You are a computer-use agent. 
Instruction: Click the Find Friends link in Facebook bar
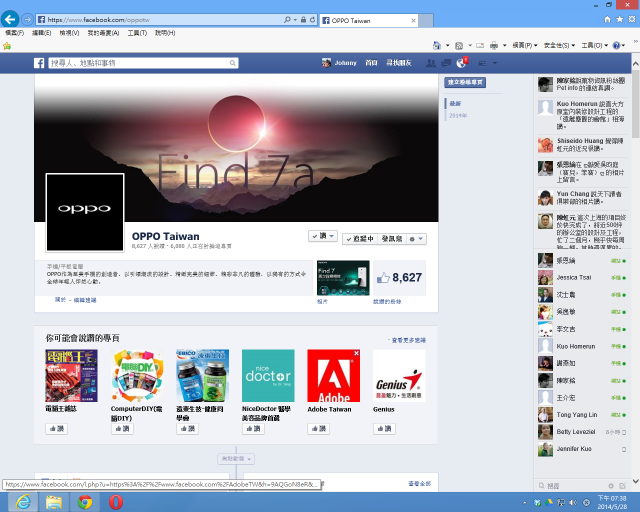[399, 63]
